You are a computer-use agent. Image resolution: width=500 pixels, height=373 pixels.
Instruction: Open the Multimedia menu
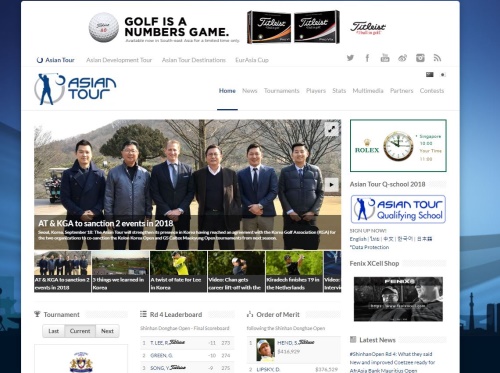tap(368, 91)
